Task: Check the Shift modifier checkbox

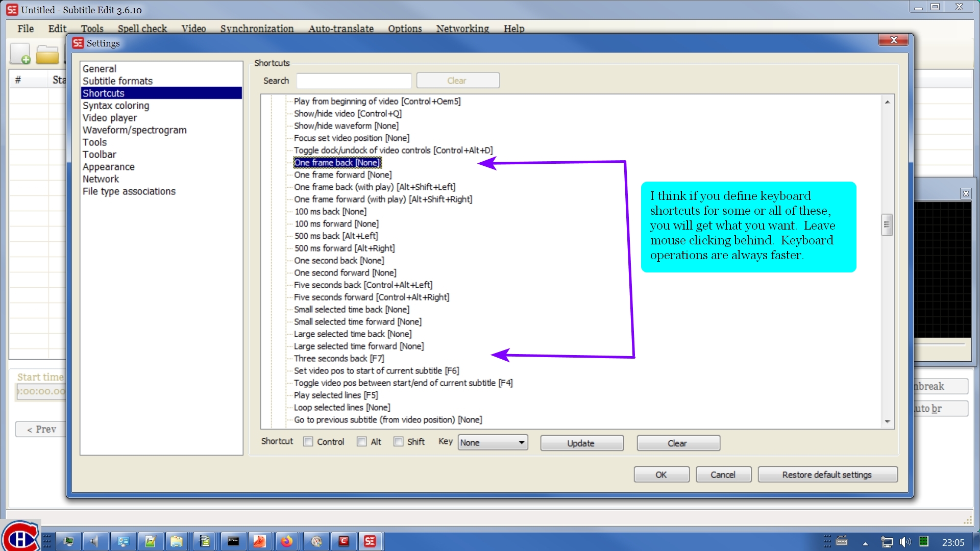Action: [x=398, y=441]
